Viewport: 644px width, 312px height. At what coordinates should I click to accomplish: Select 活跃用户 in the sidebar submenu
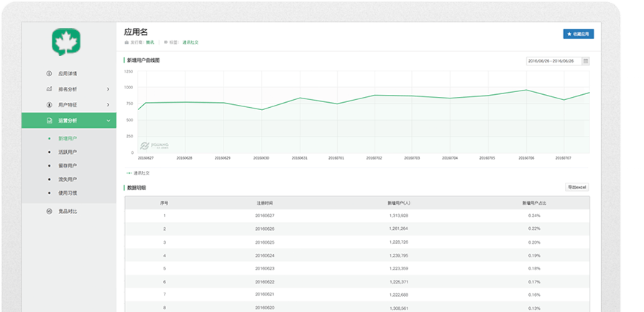67,152
